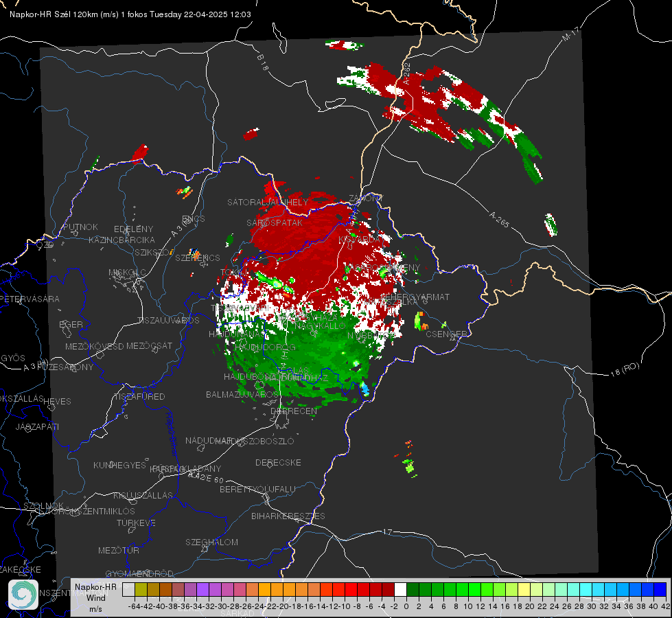Click the BERETTYÓÚJFALU label
Screen dimensions: 672x618
[257, 489]
